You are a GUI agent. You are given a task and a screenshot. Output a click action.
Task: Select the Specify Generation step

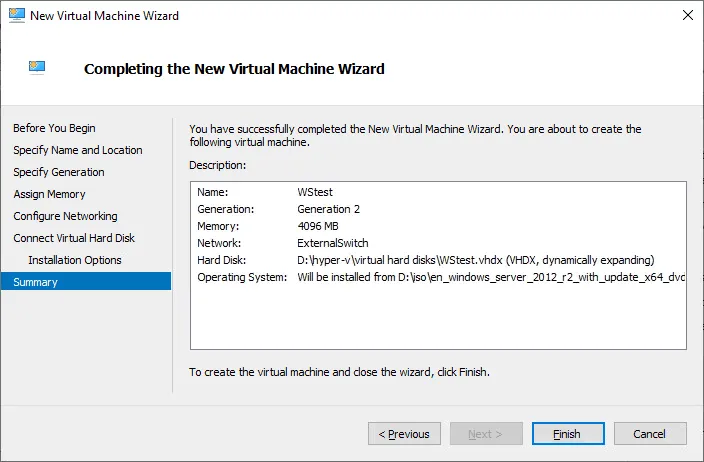pyautogui.click(x=58, y=172)
